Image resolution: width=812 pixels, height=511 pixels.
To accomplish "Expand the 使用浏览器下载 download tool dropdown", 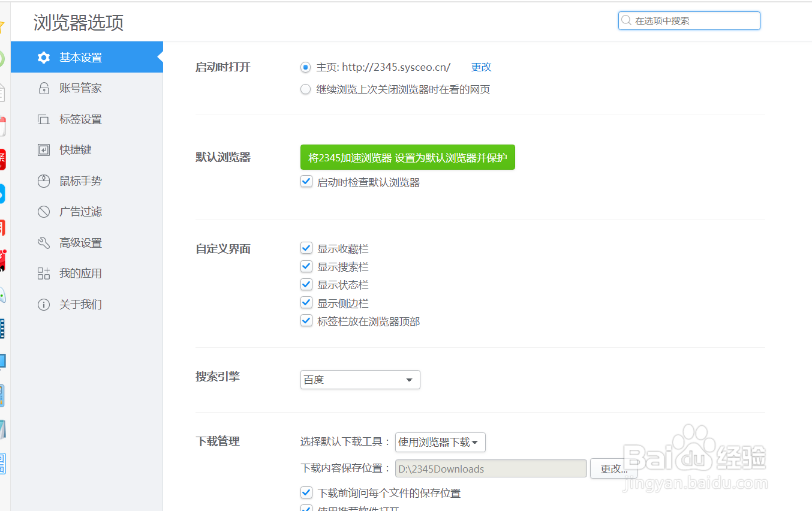I will tap(440, 442).
